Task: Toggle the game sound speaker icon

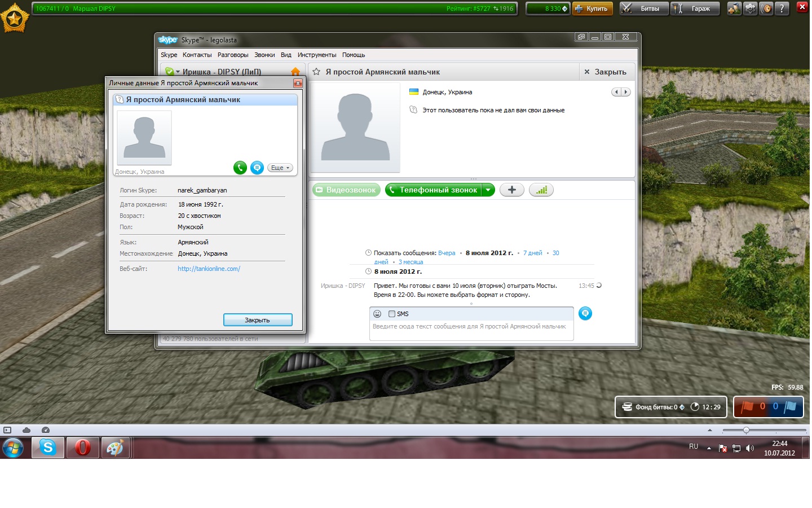Action: click(766, 8)
